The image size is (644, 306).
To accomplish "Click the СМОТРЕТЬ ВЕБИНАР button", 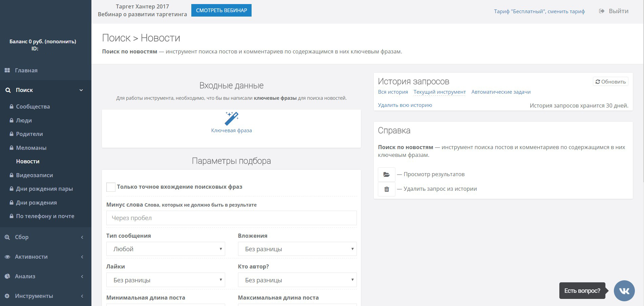I will [x=221, y=10].
